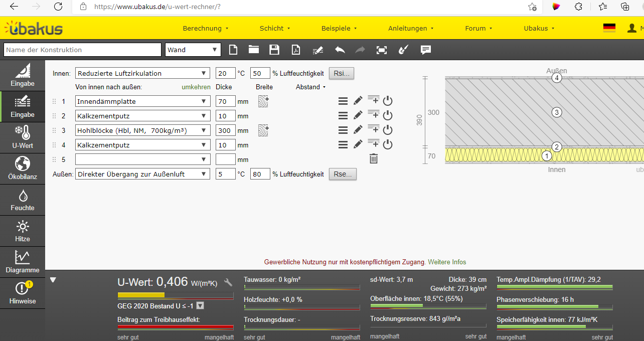This screenshot has height=341, width=644.
Task: Click the Name der Konstruktion input field
Action: [x=82, y=50]
